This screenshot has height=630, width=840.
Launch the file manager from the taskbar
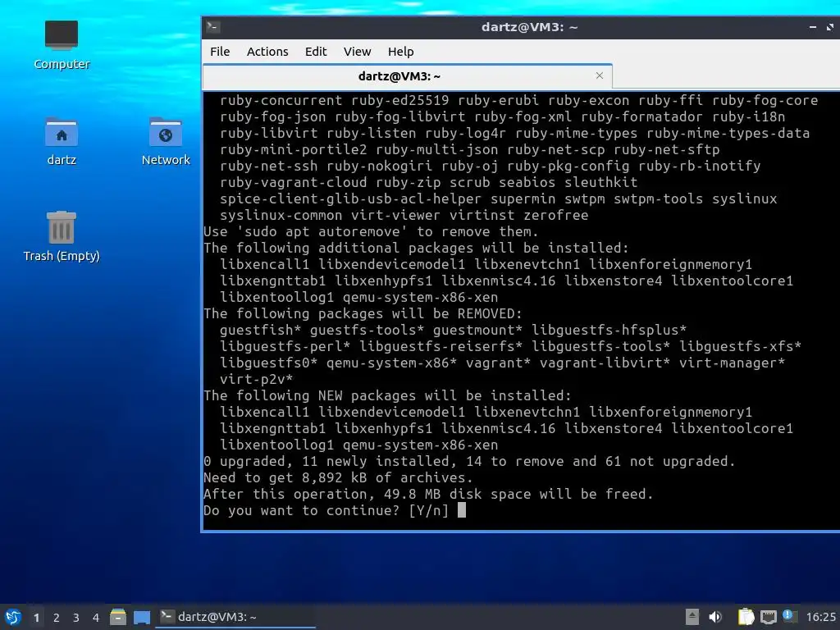pos(118,617)
